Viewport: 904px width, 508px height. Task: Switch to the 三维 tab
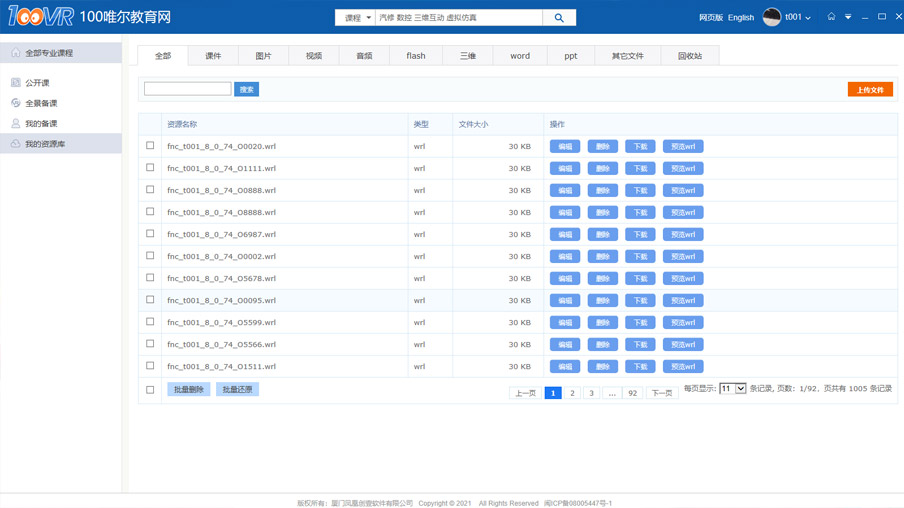[467, 56]
